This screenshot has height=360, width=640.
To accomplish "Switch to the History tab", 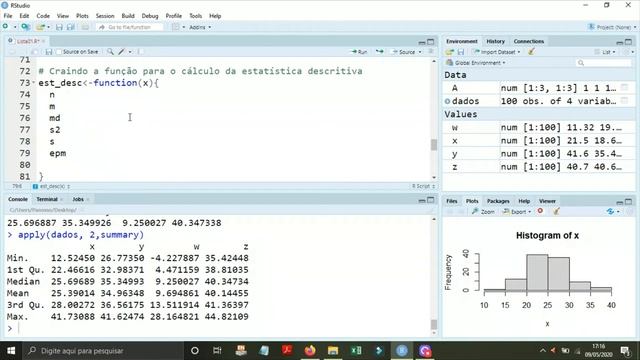I will click(496, 41).
